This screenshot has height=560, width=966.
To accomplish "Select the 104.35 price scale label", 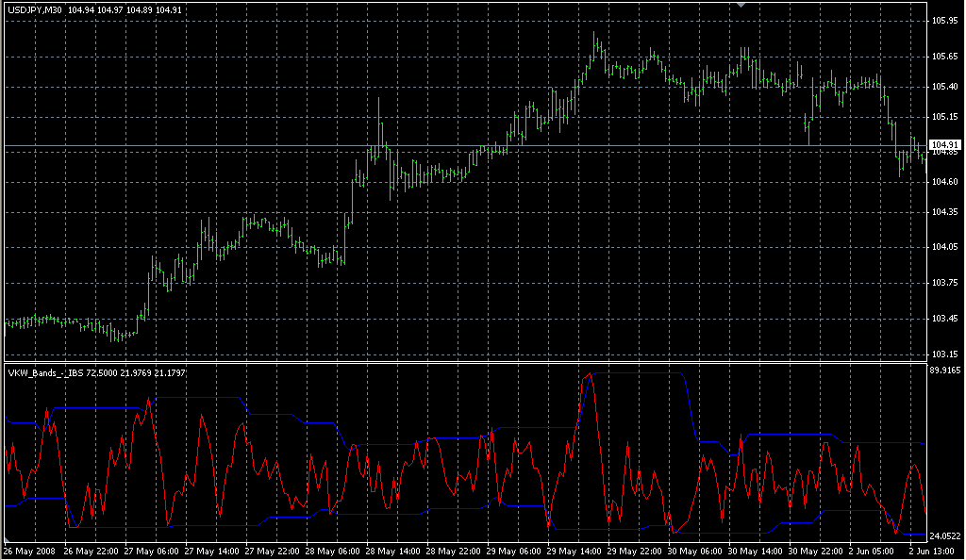I will click(944, 214).
